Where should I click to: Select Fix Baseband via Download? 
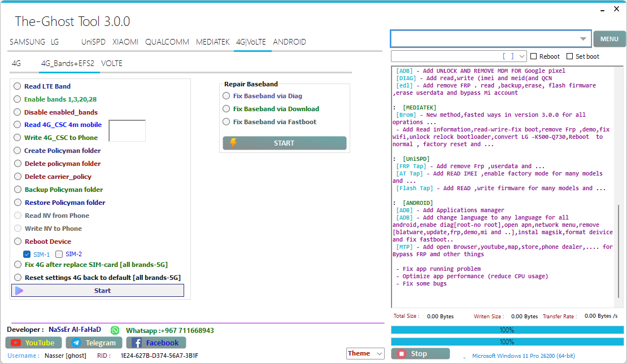pos(227,109)
